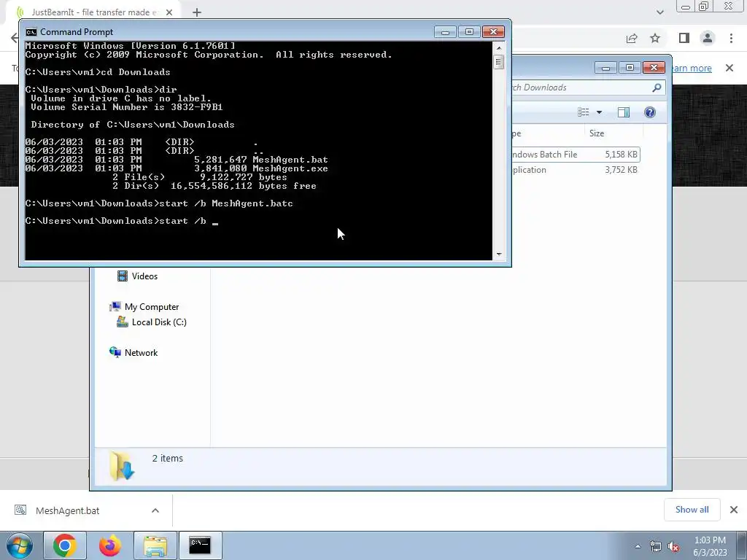Click Explorer change view icon
747x560 pixels.
(584, 112)
